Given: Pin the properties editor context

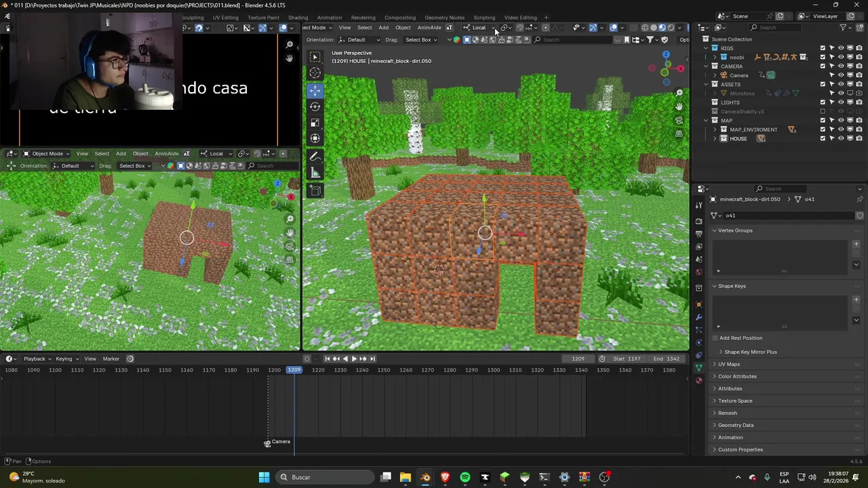Looking at the screenshot, I should [860, 199].
